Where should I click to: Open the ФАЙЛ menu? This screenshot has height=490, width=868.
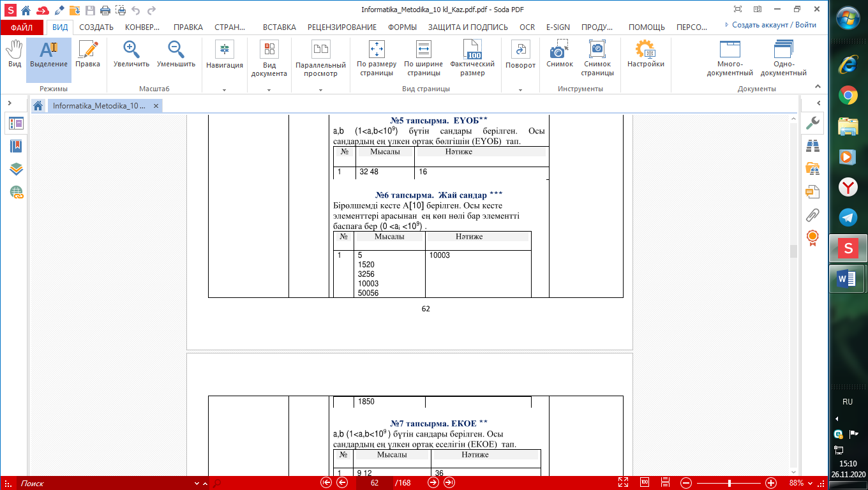22,27
